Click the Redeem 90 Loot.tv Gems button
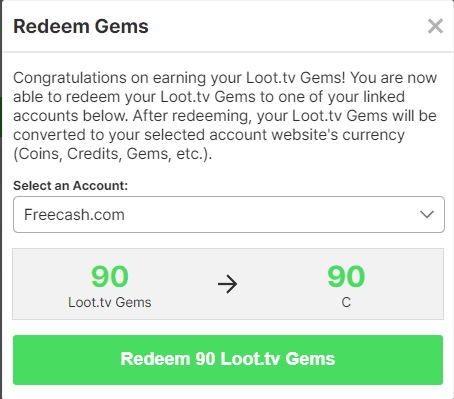This screenshot has width=454, height=399. coord(228,360)
